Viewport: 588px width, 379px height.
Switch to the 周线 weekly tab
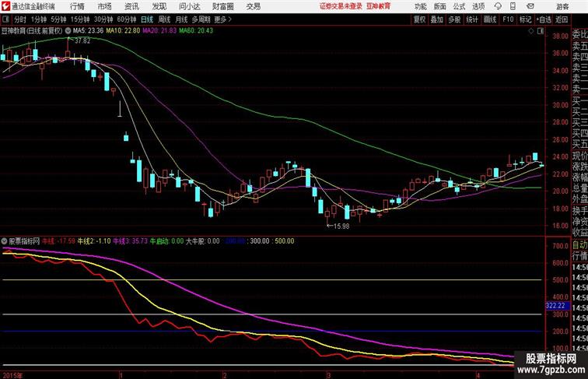pos(164,19)
